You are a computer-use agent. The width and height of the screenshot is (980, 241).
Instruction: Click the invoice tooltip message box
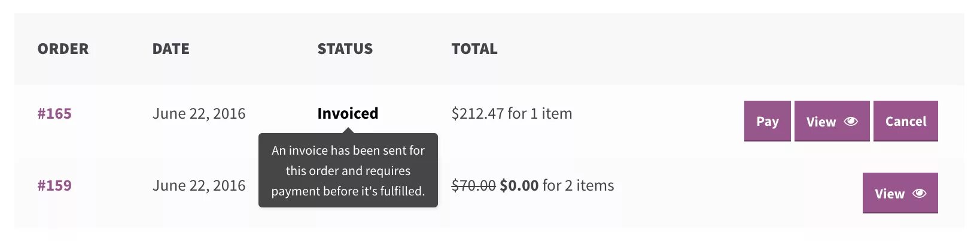pyautogui.click(x=348, y=171)
